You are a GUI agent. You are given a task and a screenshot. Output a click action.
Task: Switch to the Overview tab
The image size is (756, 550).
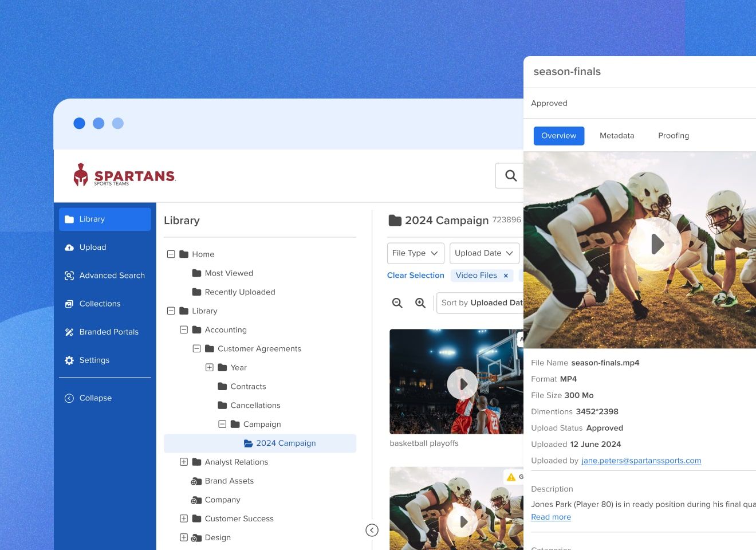pos(559,136)
